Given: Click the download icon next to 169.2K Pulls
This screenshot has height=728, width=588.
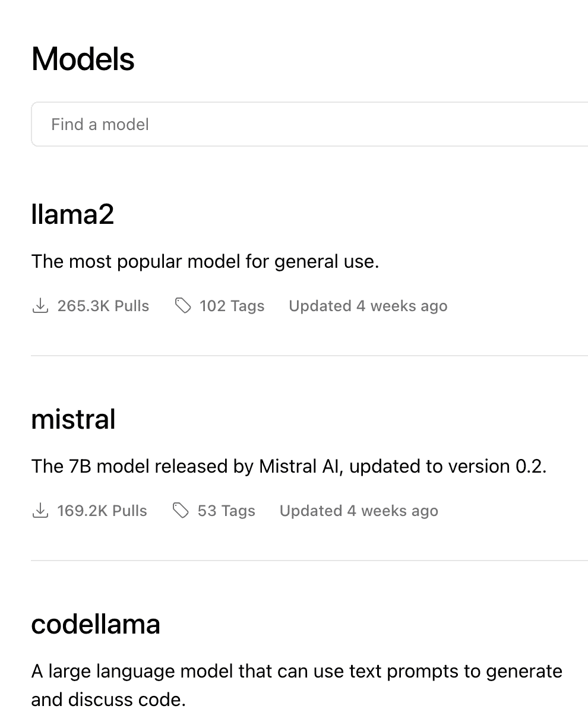Looking at the screenshot, I should pyautogui.click(x=40, y=511).
